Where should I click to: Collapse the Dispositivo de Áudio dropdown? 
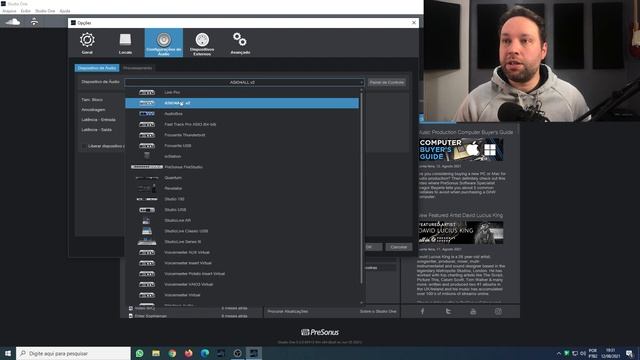pyautogui.click(x=244, y=82)
